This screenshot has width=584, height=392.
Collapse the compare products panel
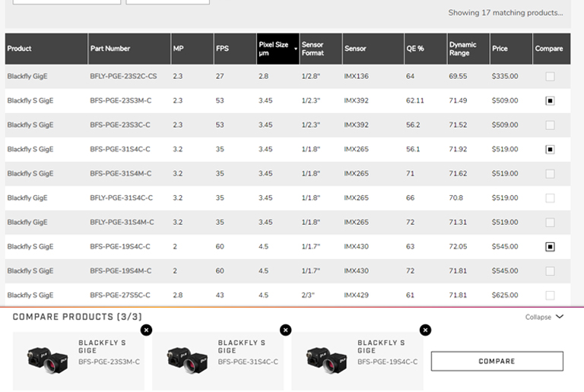pos(544,317)
